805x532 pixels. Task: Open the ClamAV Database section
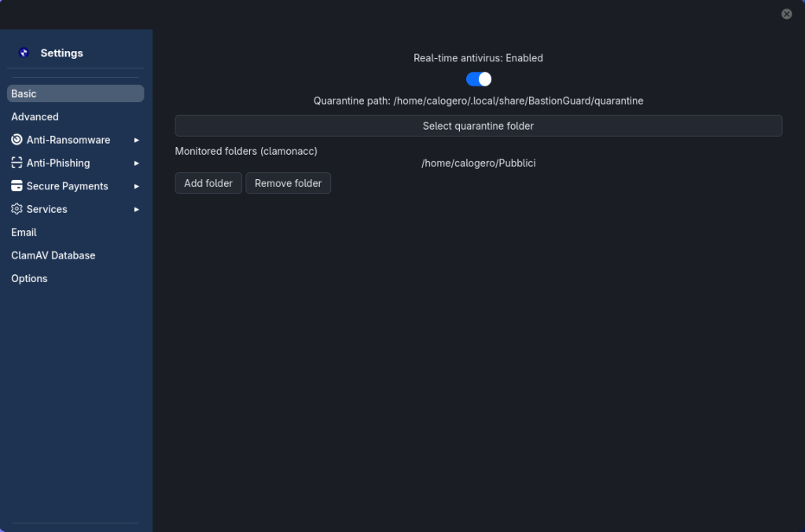pyautogui.click(x=75, y=255)
